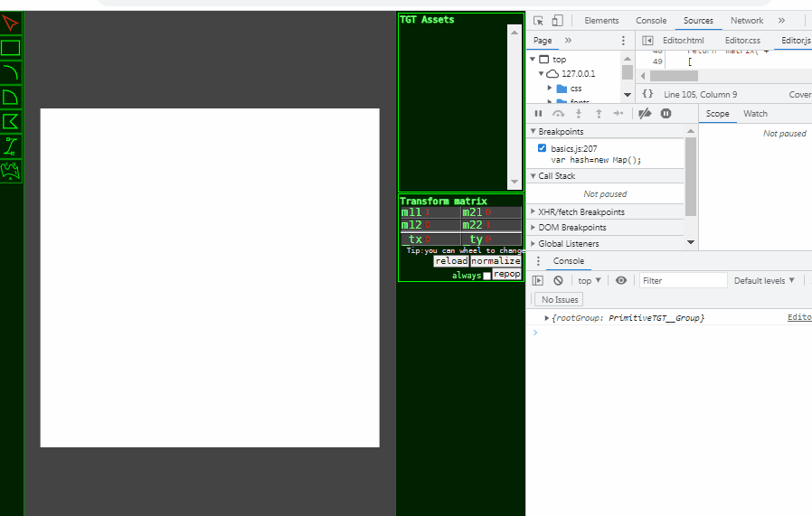
Task: Toggle pause on exceptions
Action: (x=666, y=113)
